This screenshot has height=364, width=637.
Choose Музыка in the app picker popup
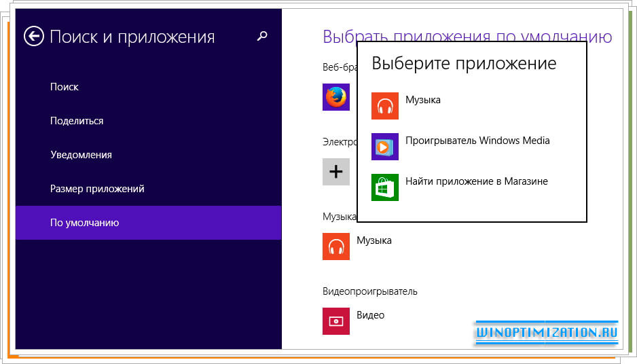pyautogui.click(x=423, y=100)
